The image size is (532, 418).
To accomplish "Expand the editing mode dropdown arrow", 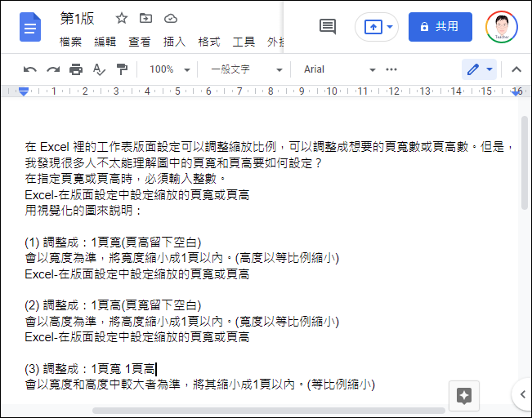I will coord(490,69).
